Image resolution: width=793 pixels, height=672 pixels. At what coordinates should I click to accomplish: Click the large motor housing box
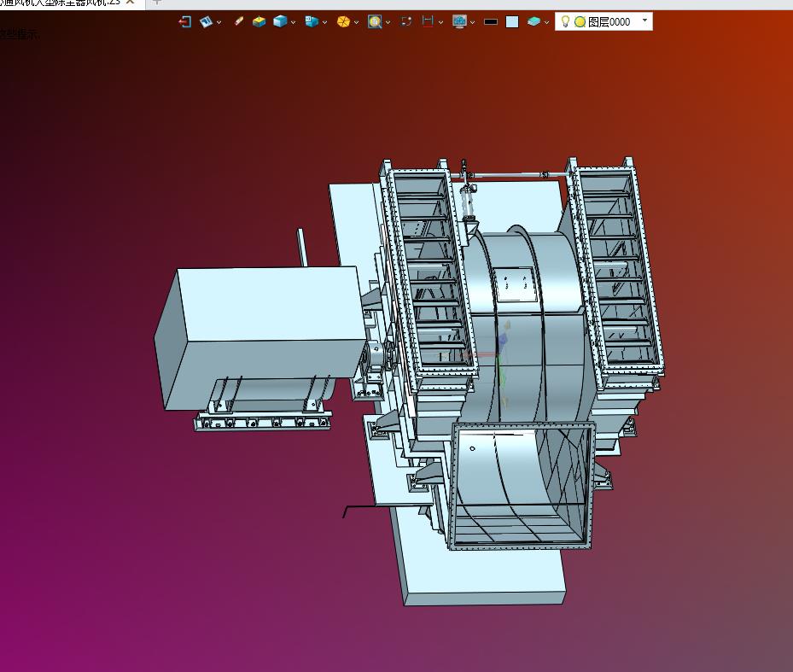[260, 336]
